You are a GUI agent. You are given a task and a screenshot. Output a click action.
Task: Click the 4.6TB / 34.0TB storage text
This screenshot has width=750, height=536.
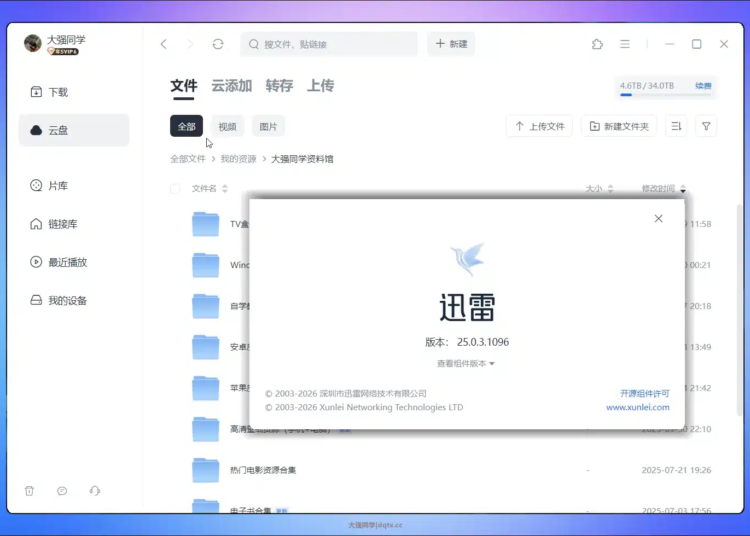pyautogui.click(x=647, y=86)
